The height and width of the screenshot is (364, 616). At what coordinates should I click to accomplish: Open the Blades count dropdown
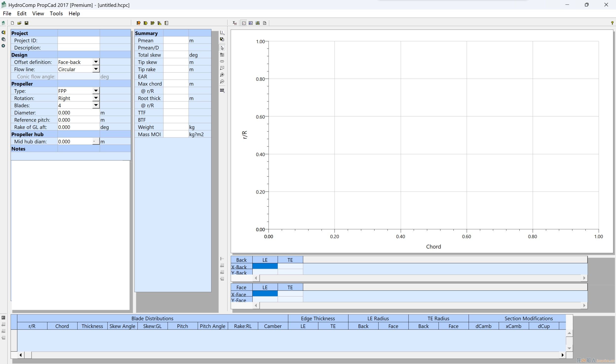(x=96, y=105)
